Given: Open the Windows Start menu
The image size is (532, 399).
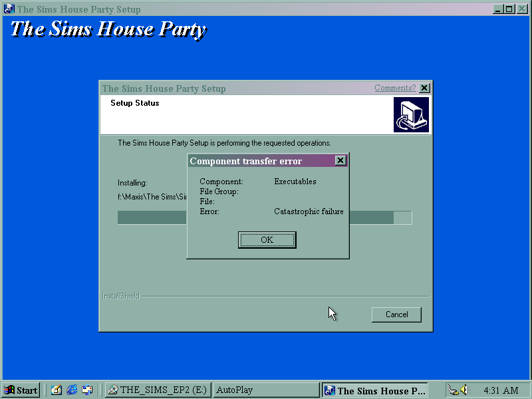Looking at the screenshot, I should click(21, 390).
